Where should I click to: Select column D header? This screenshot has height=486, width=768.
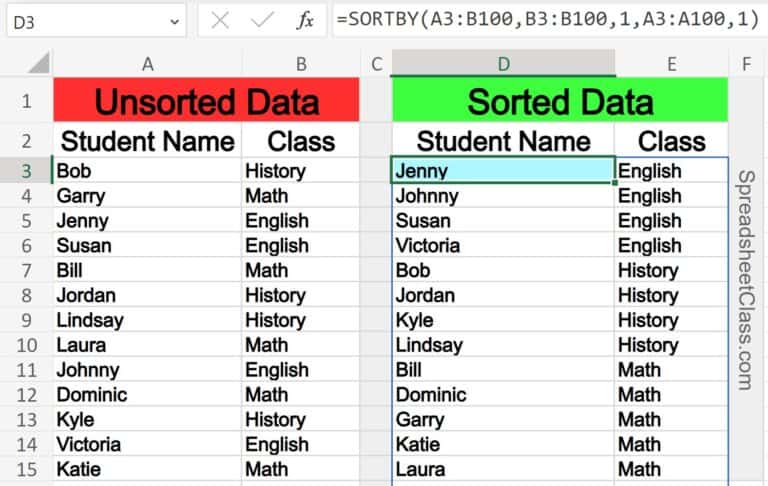click(503, 64)
